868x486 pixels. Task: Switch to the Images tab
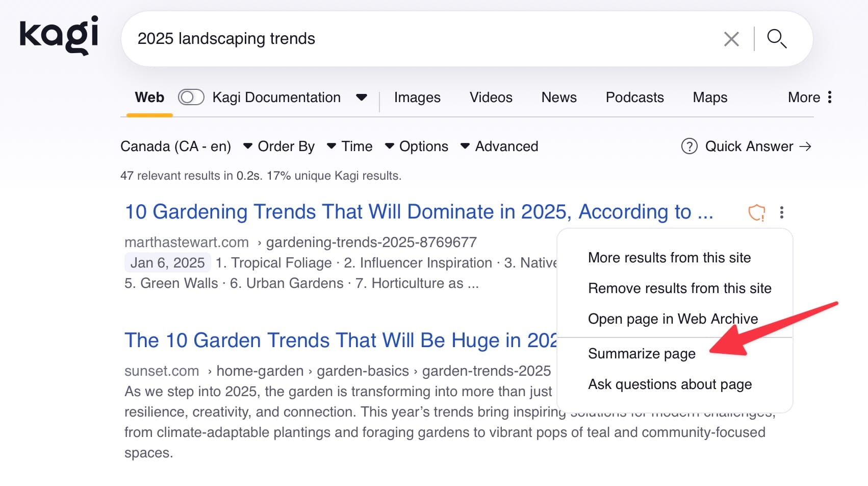(x=417, y=97)
